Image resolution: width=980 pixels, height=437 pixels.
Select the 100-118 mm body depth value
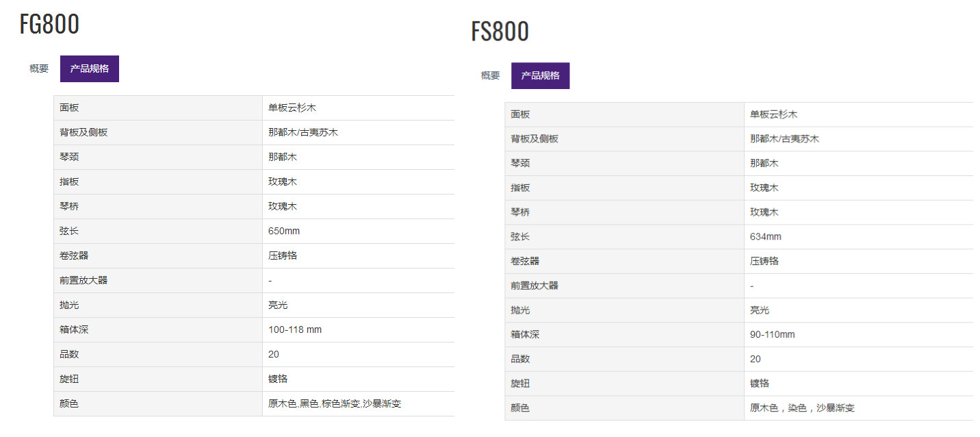295,329
